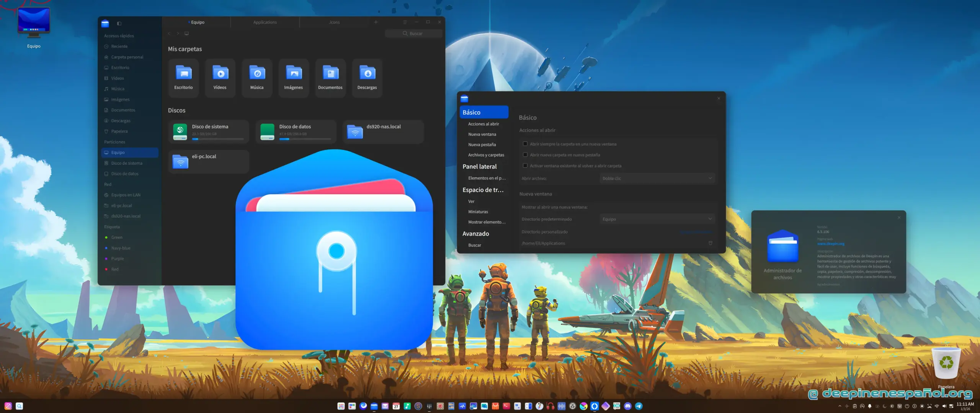The height and width of the screenshot is (413, 980).
Task: Open the Escritorio folder in Mis carpetas
Action: tap(183, 78)
